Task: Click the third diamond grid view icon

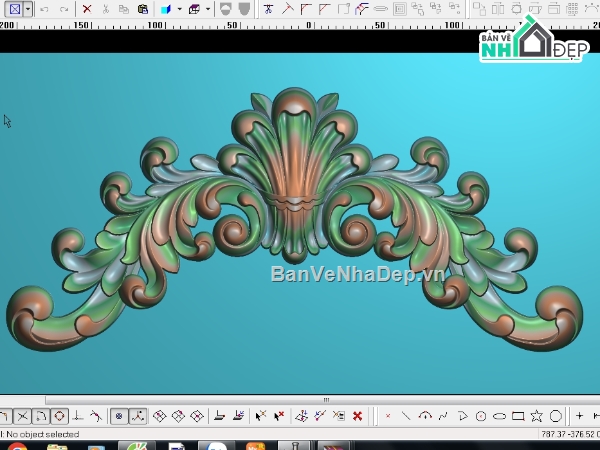Action: point(197,416)
